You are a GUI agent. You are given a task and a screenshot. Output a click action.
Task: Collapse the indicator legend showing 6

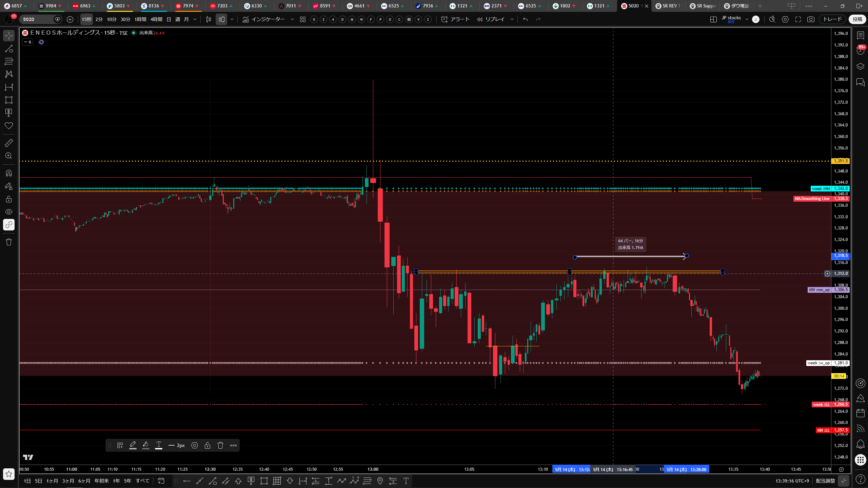pos(27,42)
